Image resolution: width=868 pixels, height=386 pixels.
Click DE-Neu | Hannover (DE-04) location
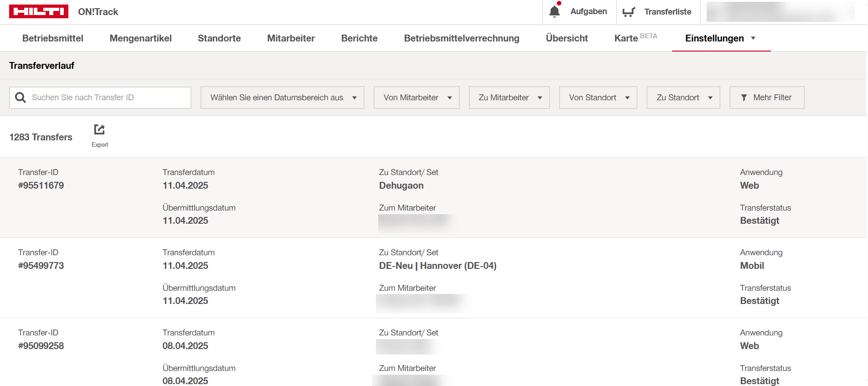[x=438, y=266]
